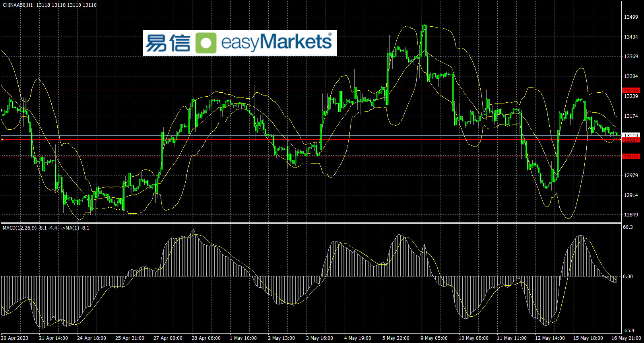Click the 13174 price scale value
Image resolution: width=644 pixels, height=343 pixels.
[631, 116]
